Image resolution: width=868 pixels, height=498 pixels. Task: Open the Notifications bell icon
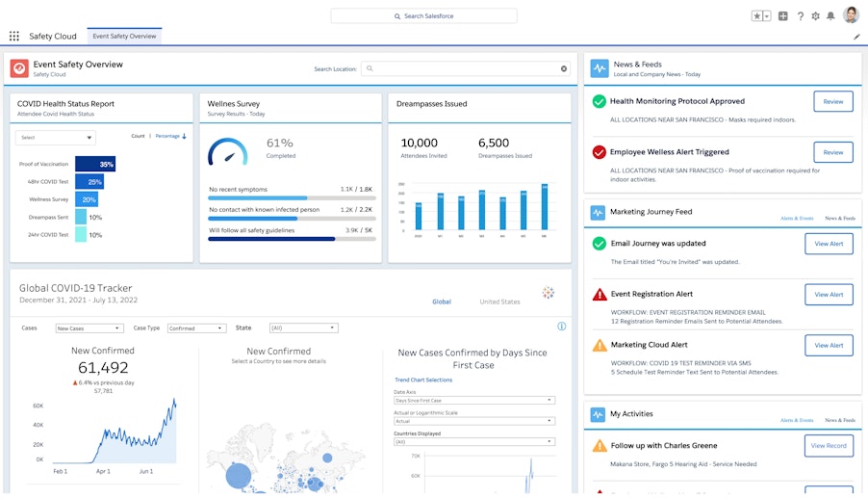pos(830,16)
